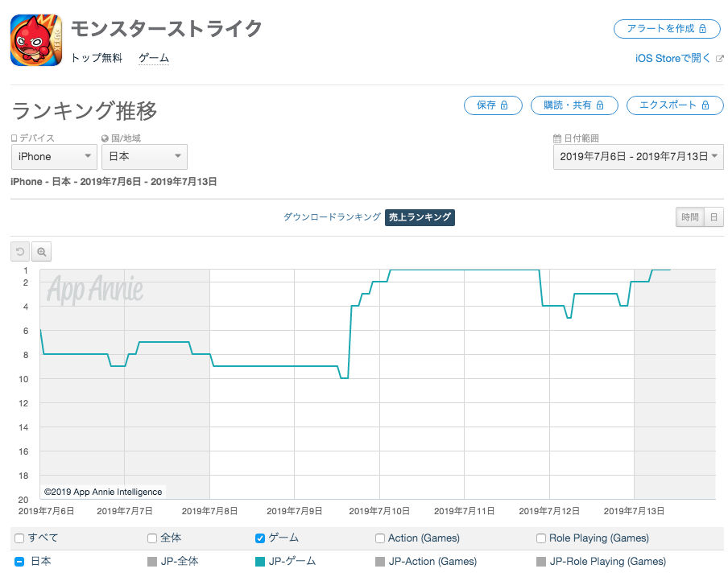This screenshot has height=577, width=728.
Task: Select the 売上ランキング tab
Action: (x=420, y=217)
